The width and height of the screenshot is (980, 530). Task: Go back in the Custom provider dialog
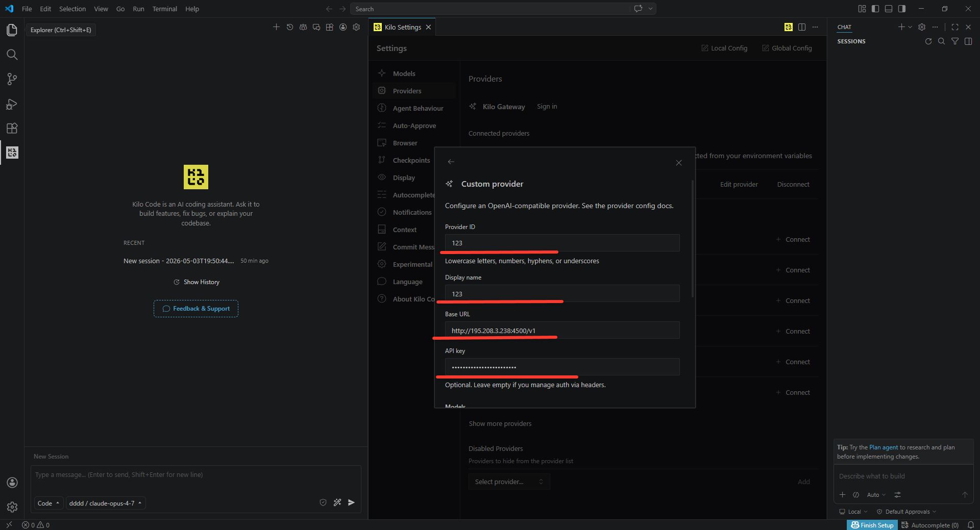[x=451, y=162]
